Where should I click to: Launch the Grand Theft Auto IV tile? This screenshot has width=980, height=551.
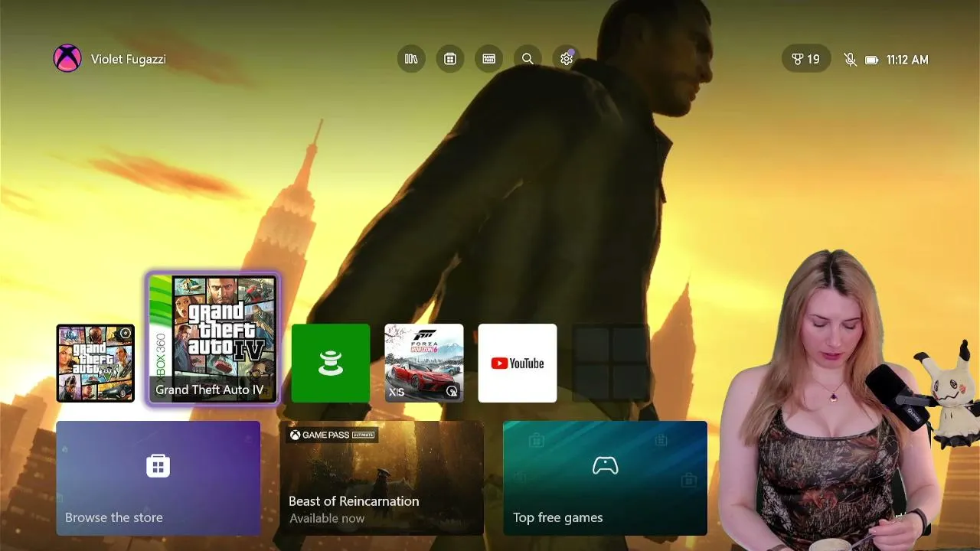(x=213, y=339)
